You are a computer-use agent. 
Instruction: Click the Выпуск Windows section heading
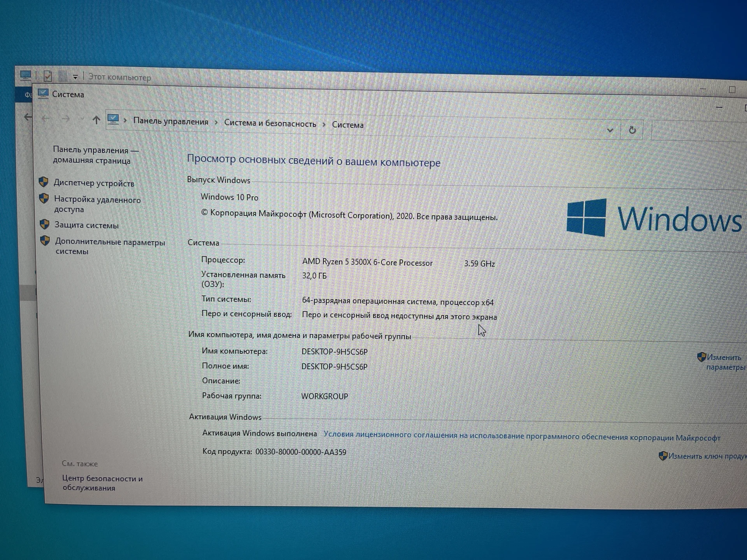pos(219,180)
